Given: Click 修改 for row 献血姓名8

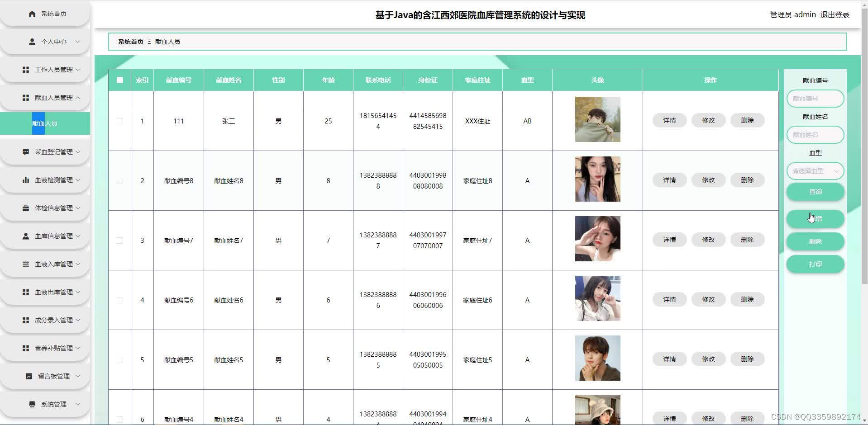Looking at the screenshot, I should (708, 180).
